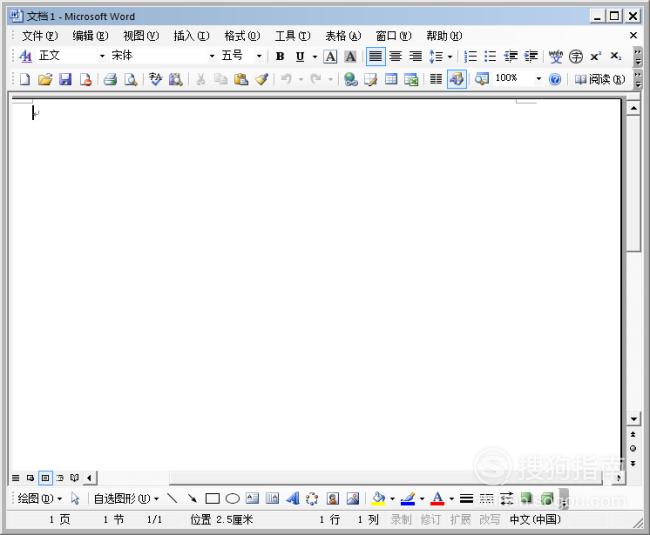
Task: Click 修订 track changes in status bar
Action: click(430, 519)
